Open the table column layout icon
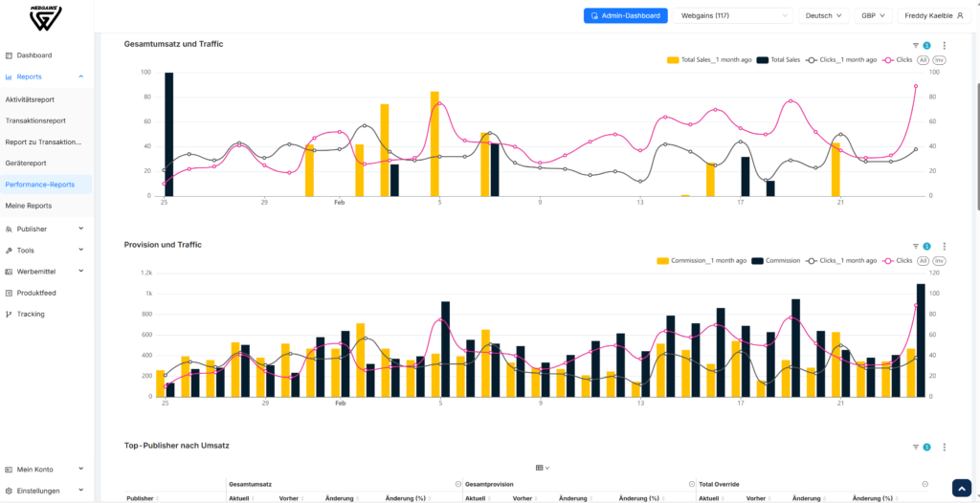980x503 pixels. click(x=540, y=468)
